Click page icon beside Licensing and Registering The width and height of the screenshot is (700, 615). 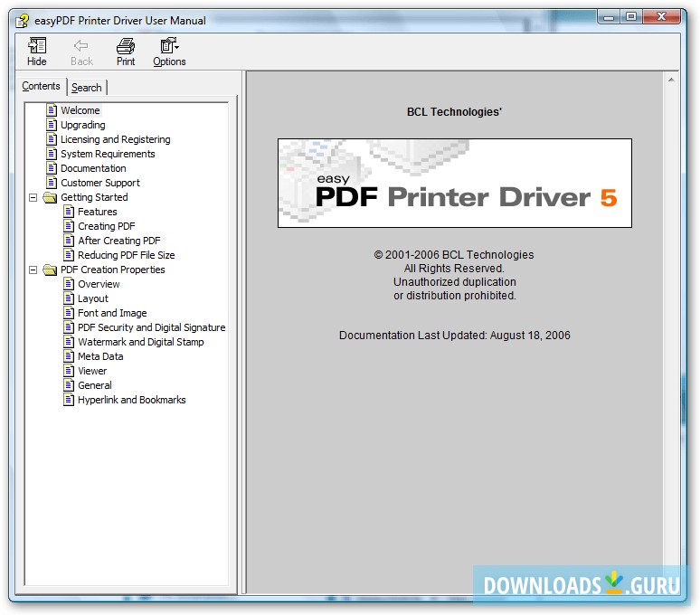(x=52, y=138)
